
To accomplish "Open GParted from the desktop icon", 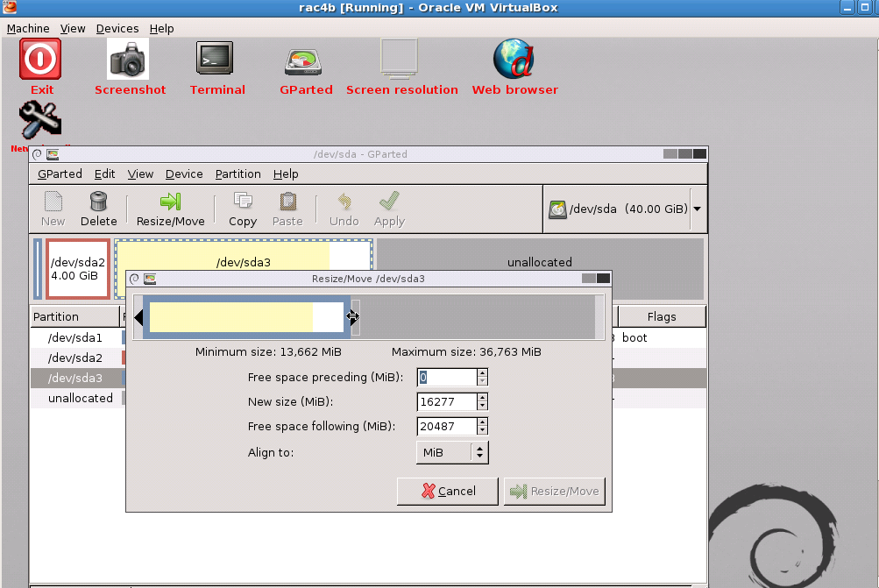I will pos(305,61).
